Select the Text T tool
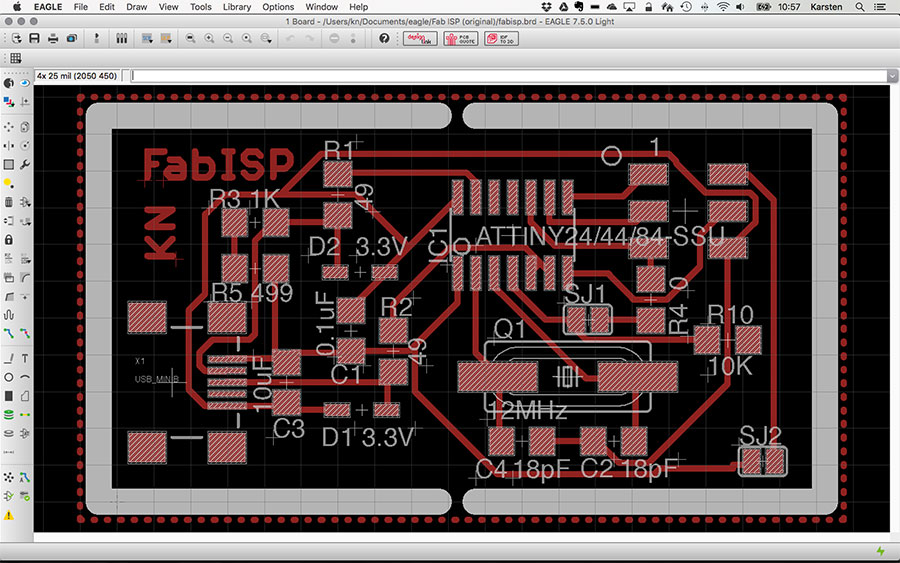This screenshot has width=900, height=563. (25, 359)
